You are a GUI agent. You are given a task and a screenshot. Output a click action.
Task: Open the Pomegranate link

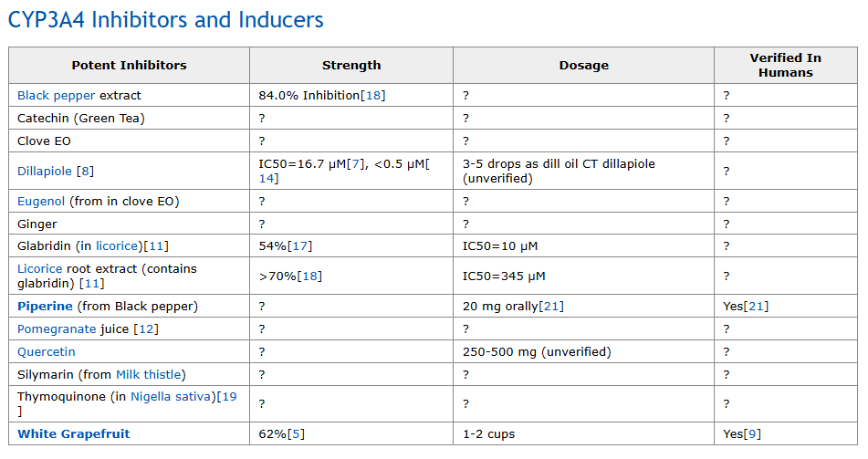[x=57, y=329]
